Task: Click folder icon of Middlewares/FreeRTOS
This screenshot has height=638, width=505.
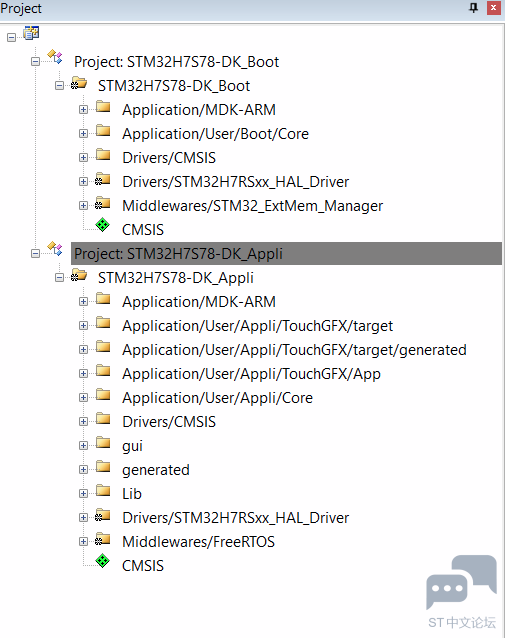Action: [x=103, y=539]
